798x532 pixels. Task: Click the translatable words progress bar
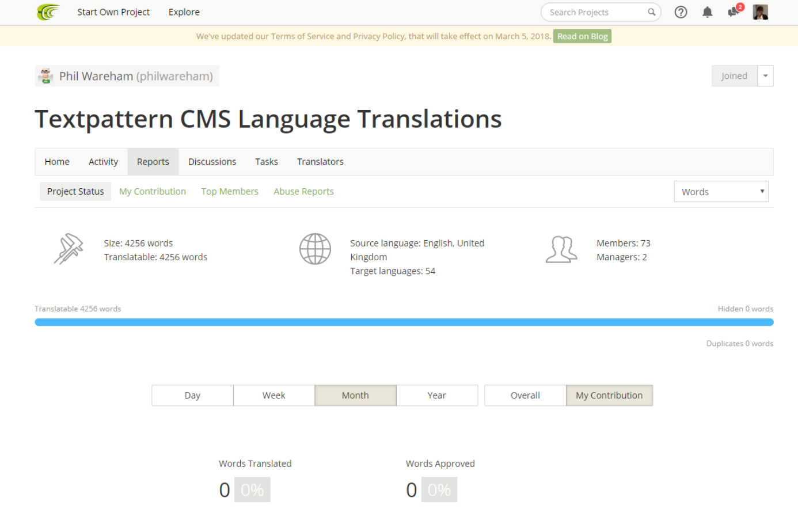pos(404,322)
